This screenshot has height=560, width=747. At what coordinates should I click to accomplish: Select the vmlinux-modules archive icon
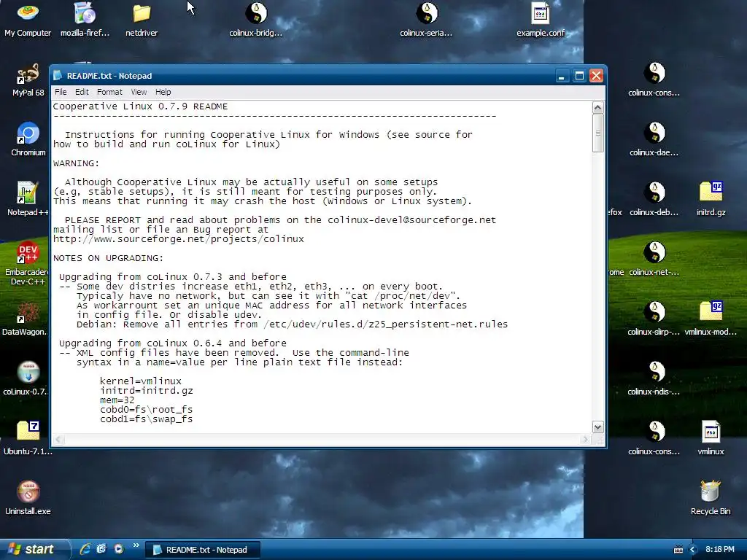[711, 319]
